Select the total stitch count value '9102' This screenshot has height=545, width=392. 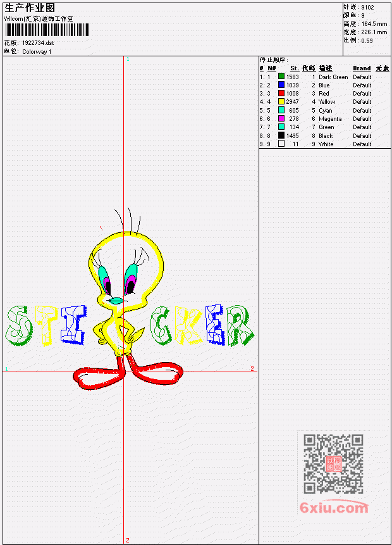pyautogui.click(x=367, y=8)
